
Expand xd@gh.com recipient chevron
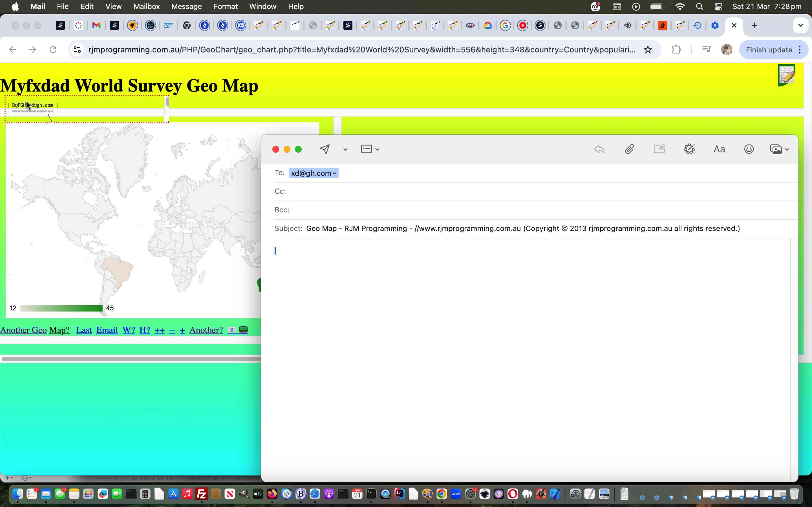tap(334, 173)
